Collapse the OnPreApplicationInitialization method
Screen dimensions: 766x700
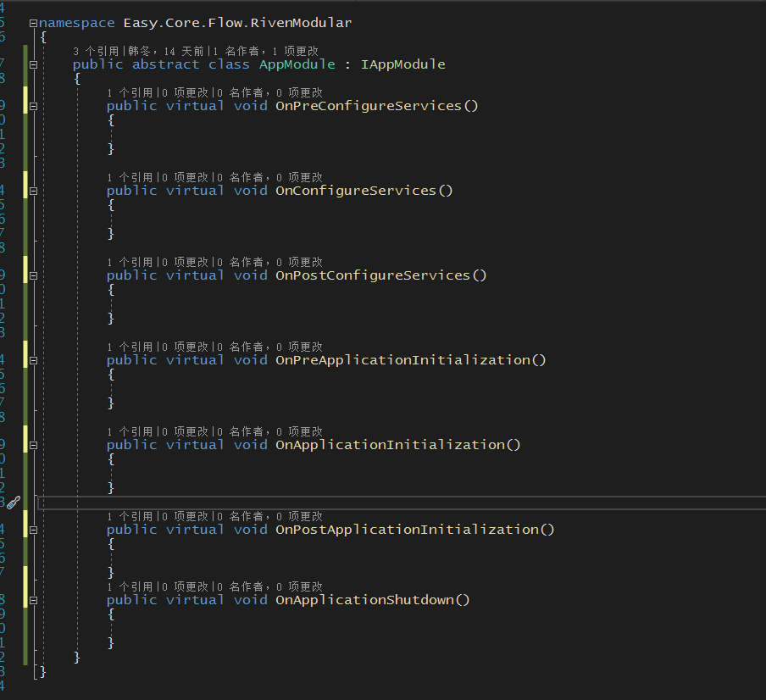[33, 360]
